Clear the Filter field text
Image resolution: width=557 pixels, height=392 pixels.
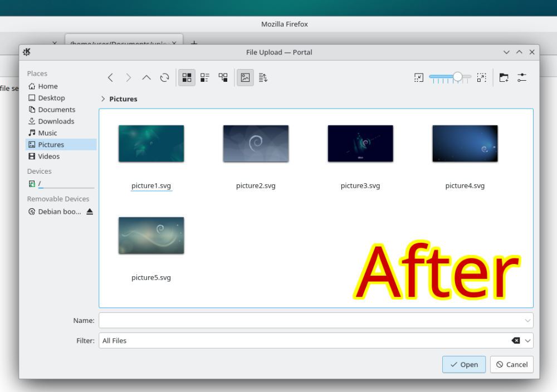515,341
